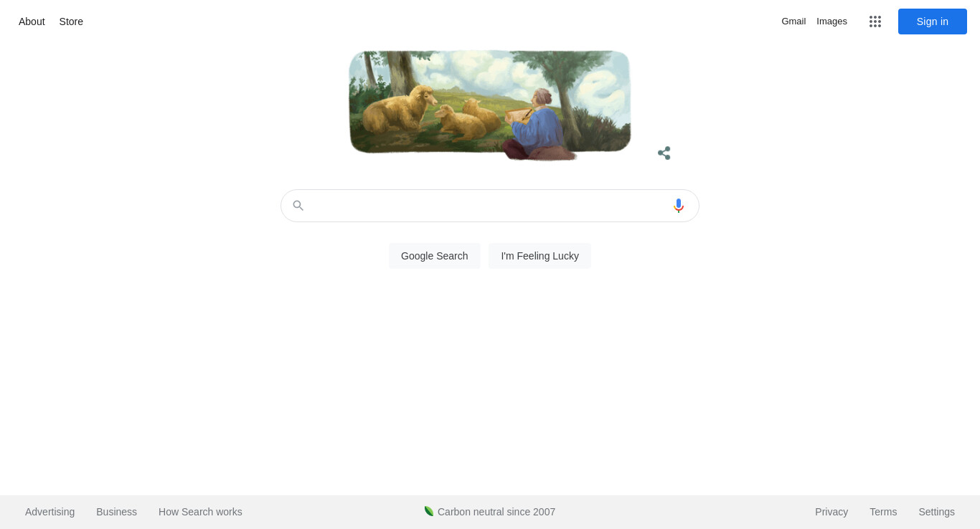Image resolution: width=980 pixels, height=529 pixels.
Task: Click the Google Search button
Action: click(x=435, y=256)
